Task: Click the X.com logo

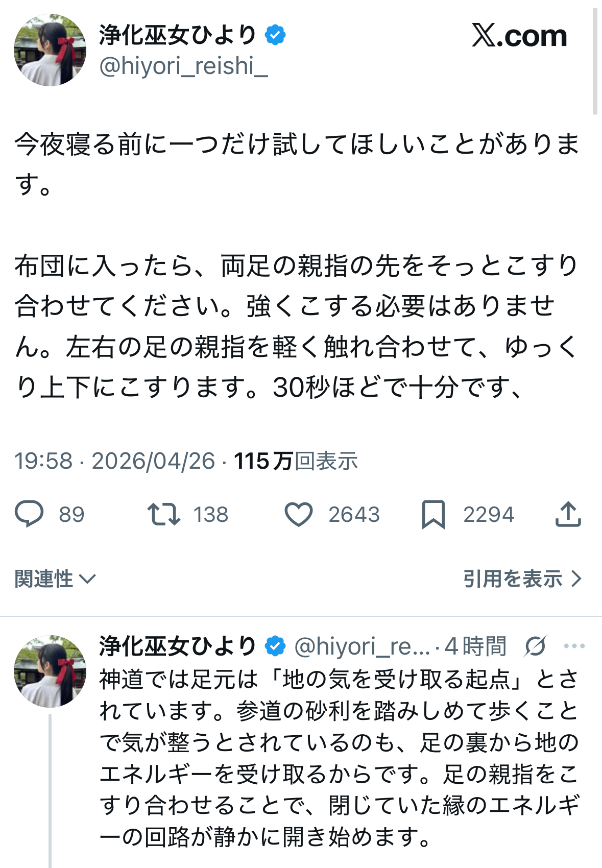Action: (519, 36)
